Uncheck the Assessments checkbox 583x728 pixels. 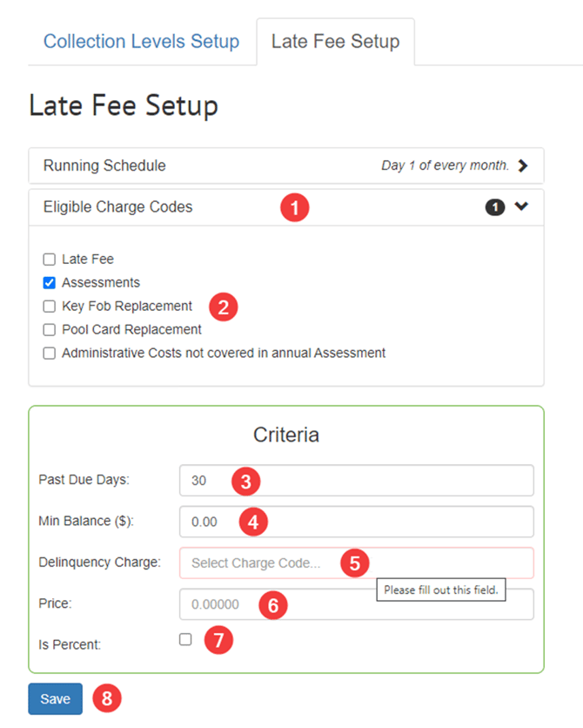click(x=50, y=283)
